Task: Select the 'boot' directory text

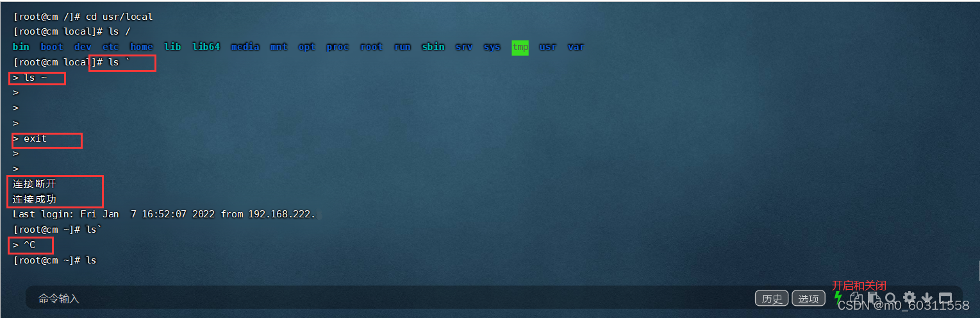Action: (52, 47)
